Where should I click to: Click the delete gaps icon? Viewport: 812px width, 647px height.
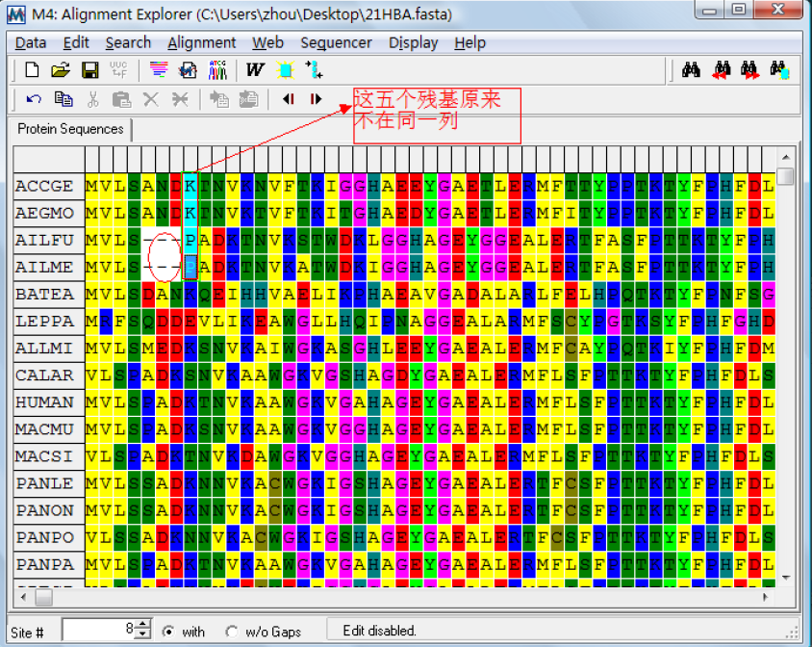coord(180,99)
